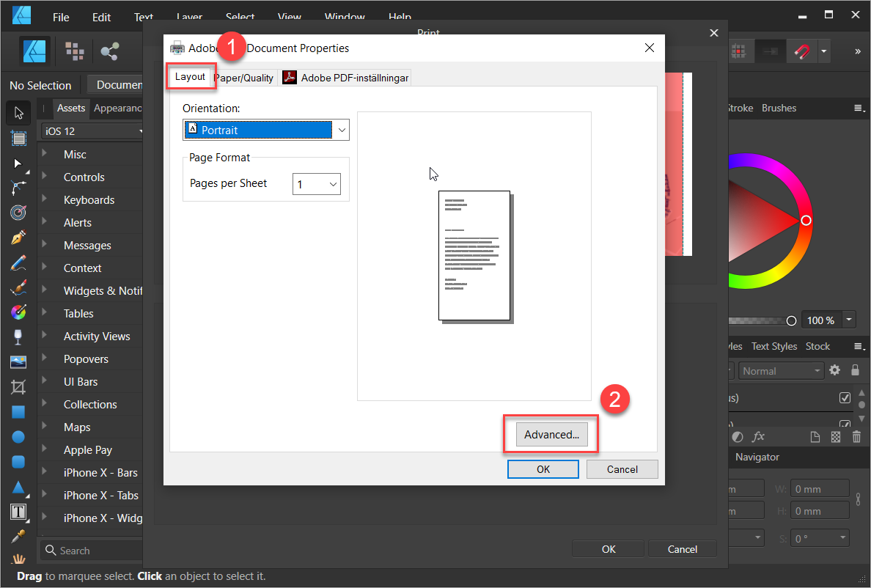Image resolution: width=871 pixels, height=588 pixels.
Task: Select the Pencil tool
Action: coord(18,262)
